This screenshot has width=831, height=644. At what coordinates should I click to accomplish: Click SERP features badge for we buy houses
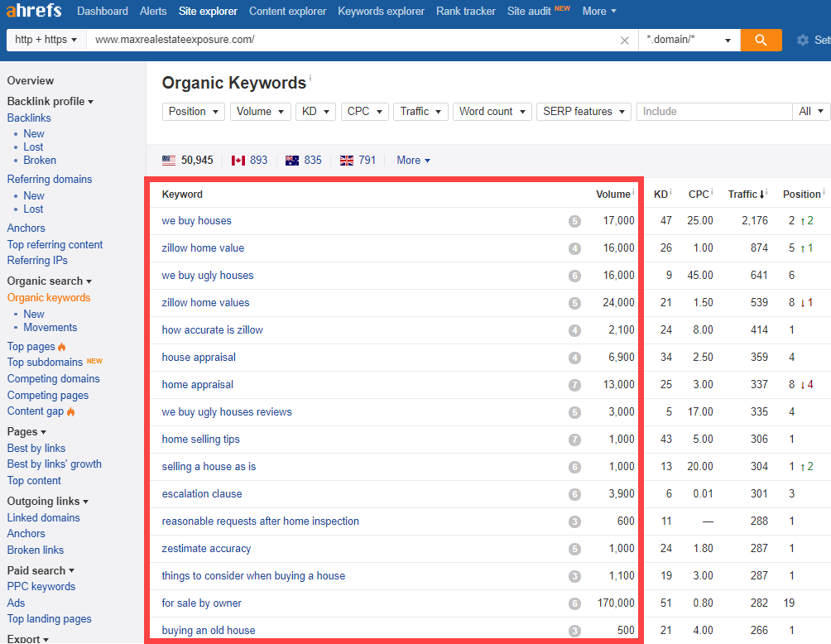click(x=574, y=221)
